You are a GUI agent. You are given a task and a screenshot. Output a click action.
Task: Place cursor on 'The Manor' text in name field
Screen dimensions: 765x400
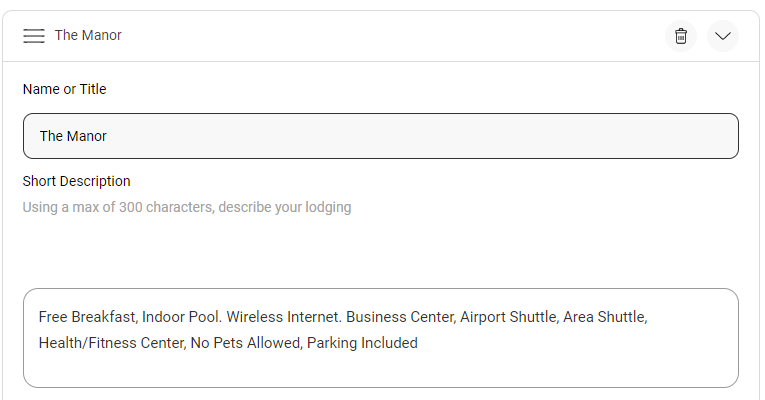pos(73,136)
